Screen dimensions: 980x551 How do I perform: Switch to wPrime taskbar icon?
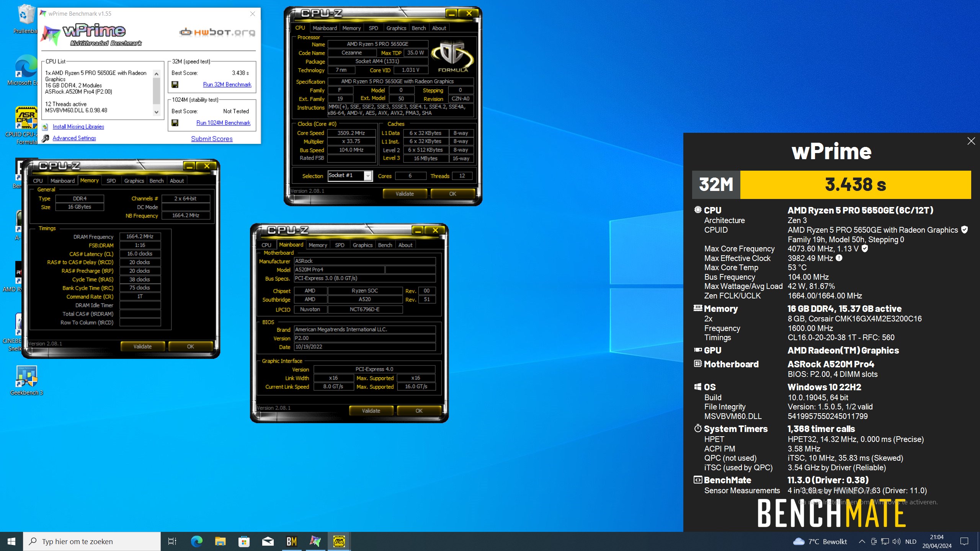(x=315, y=541)
